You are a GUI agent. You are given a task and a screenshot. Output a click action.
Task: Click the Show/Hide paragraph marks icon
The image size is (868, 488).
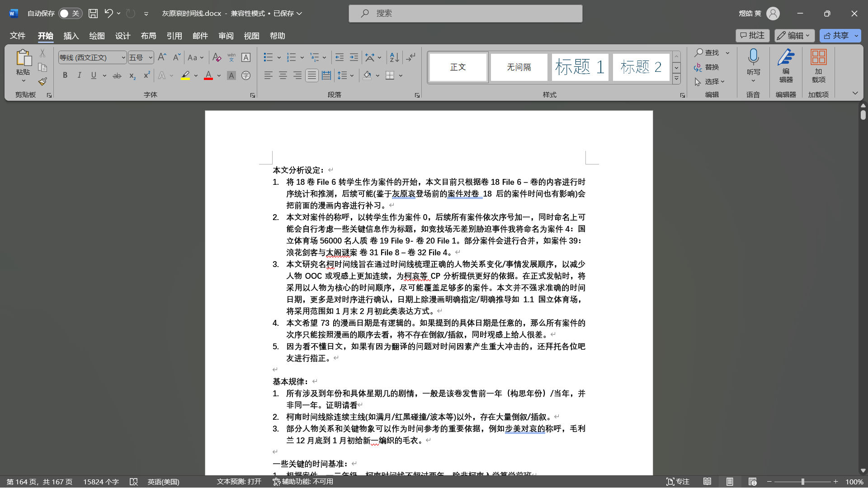coord(410,57)
